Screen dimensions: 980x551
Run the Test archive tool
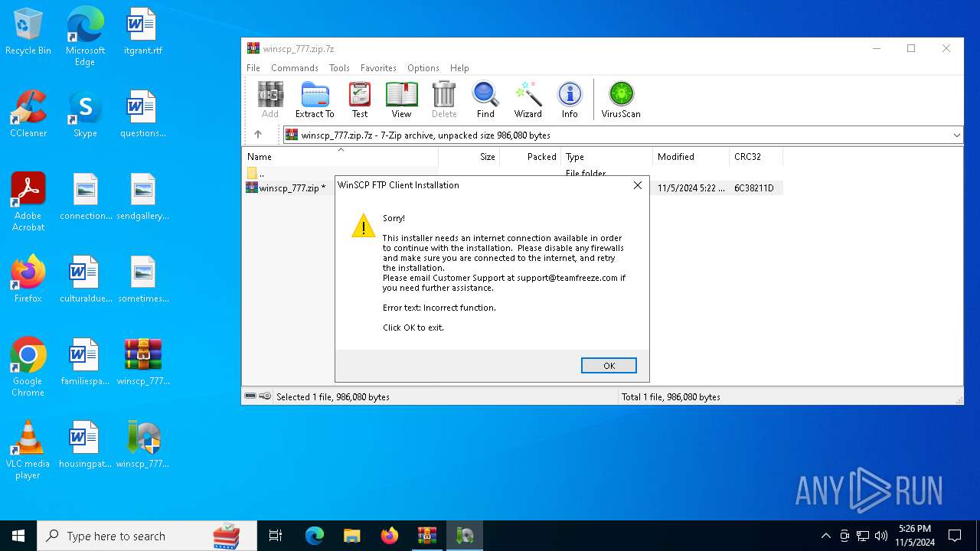[360, 100]
